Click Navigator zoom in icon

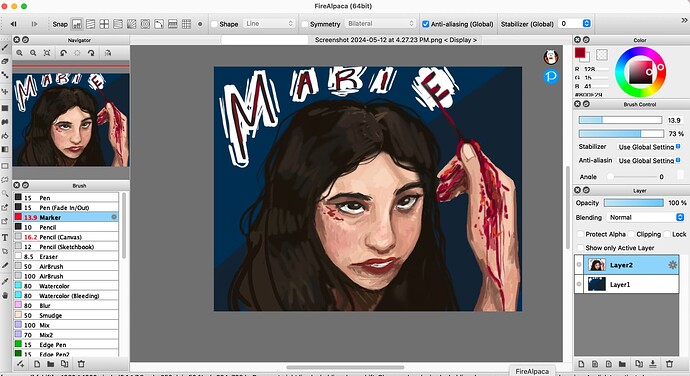pyautogui.click(x=19, y=53)
